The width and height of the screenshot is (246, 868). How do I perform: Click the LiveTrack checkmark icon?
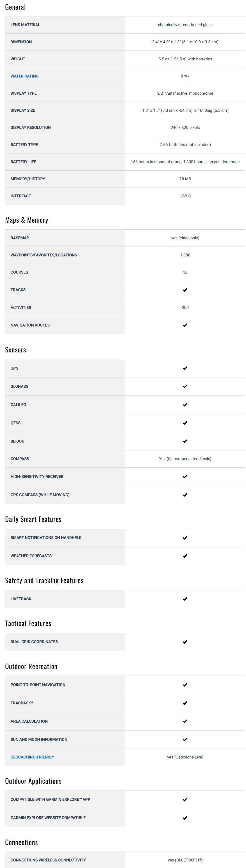click(x=185, y=599)
